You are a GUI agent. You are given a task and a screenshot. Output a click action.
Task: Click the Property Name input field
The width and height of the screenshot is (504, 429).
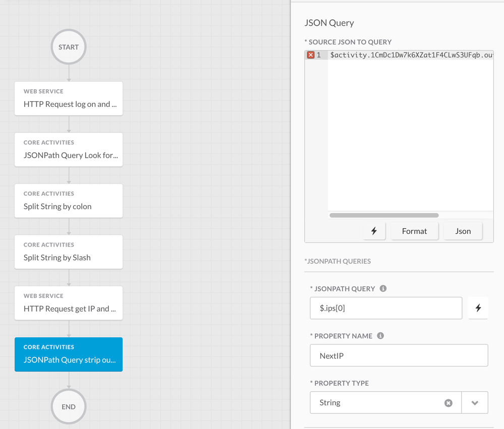[x=399, y=355]
